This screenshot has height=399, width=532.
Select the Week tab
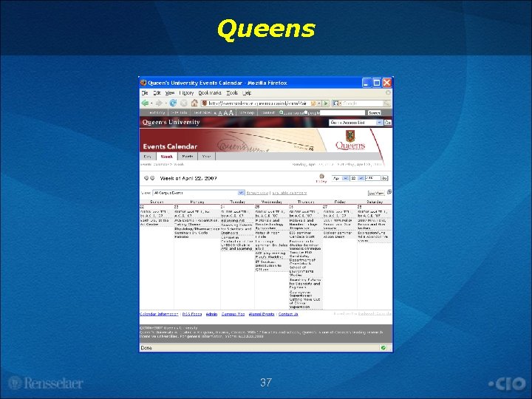tap(167, 157)
